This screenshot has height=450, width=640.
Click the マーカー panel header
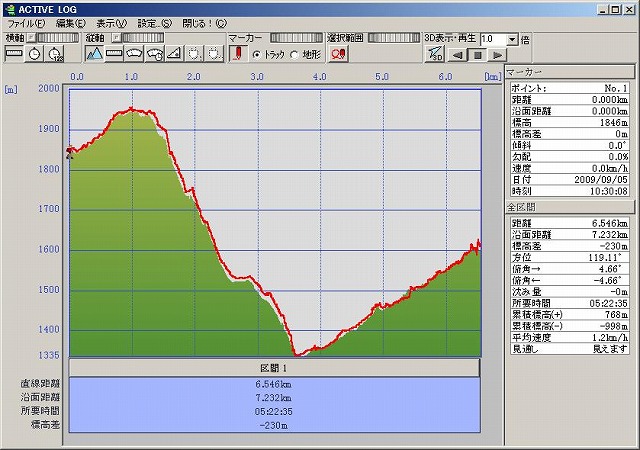pyautogui.click(x=570, y=72)
